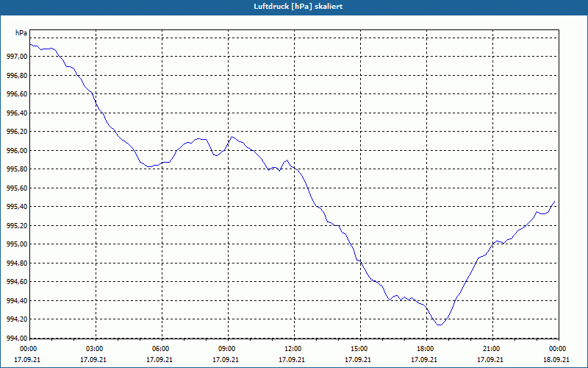Select the 17.09.21 date beneath 06:00
The width and height of the screenshot is (588, 368).
pyautogui.click(x=159, y=359)
